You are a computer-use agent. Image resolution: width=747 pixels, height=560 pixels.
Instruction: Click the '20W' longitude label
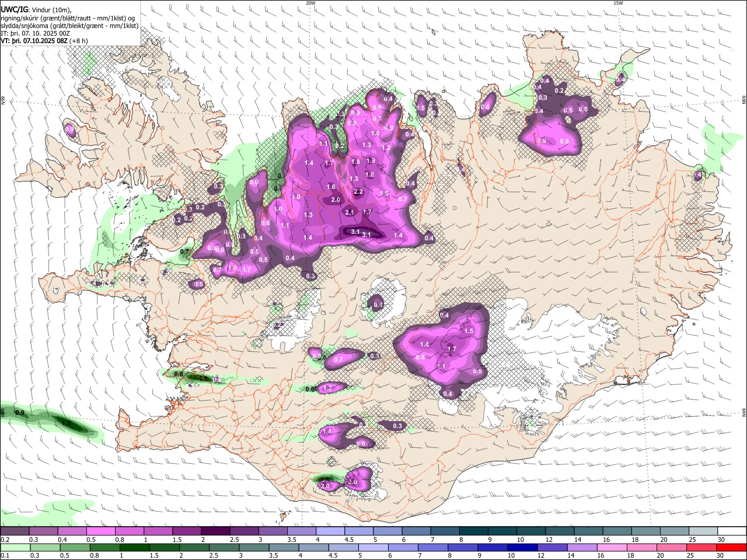coord(310,3)
